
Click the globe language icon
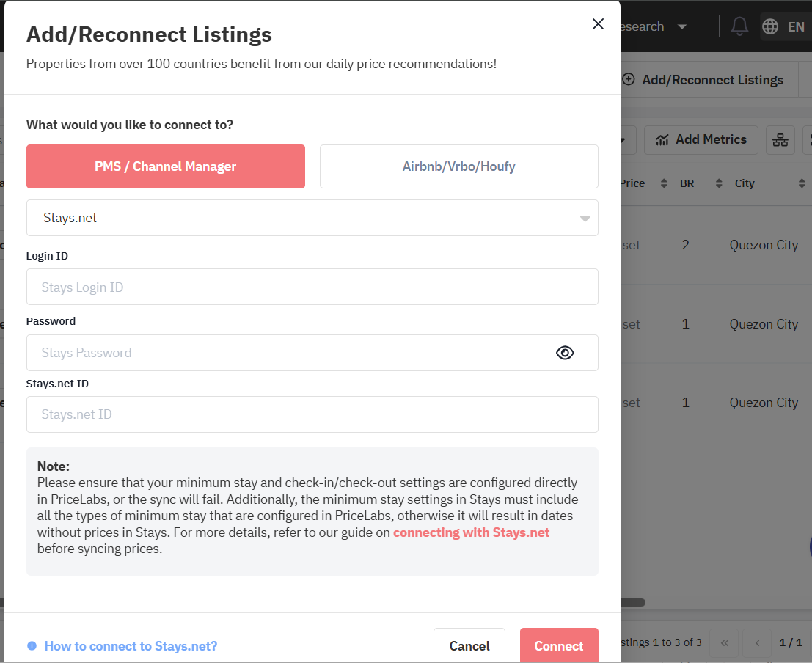(x=770, y=26)
